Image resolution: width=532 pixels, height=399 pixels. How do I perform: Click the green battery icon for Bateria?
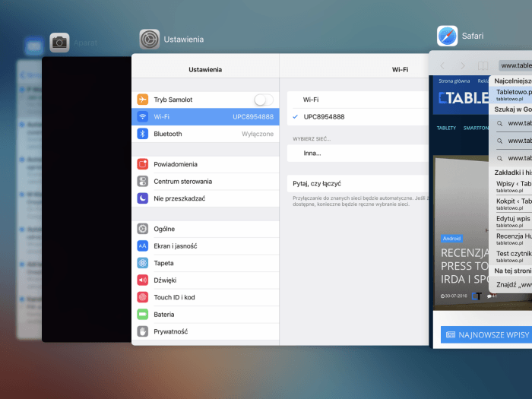(x=143, y=314)
